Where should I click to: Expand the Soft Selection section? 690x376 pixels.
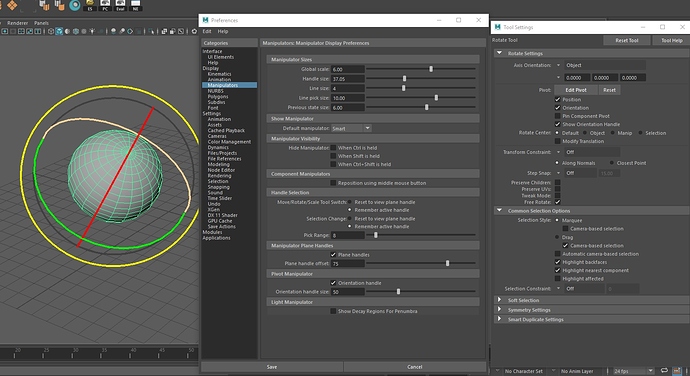[499, 300]
